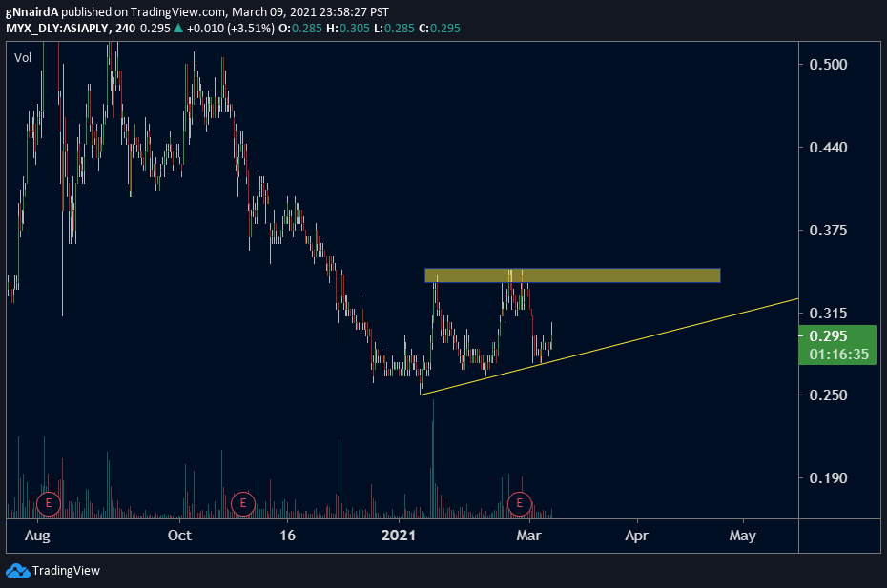Click the Mar time axis label

[528, 536]
